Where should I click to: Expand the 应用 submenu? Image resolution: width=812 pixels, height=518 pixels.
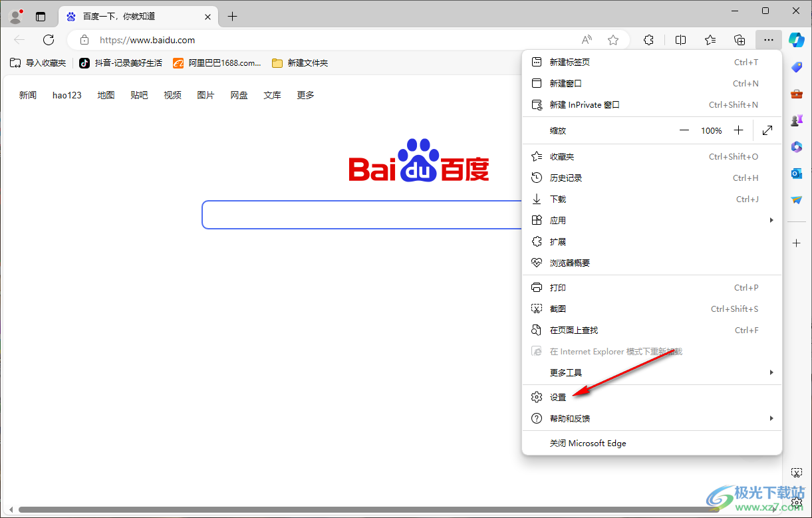[x=652, y=220]
